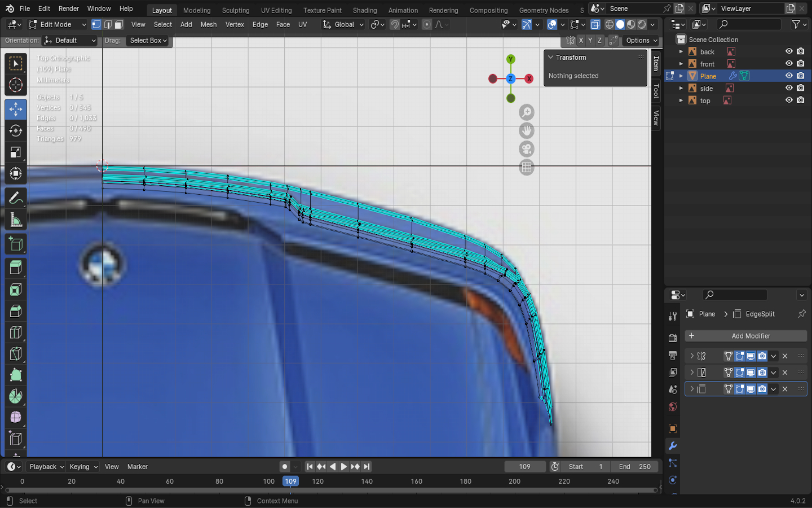Click the pan view hand gizmo

click(527, 131)
